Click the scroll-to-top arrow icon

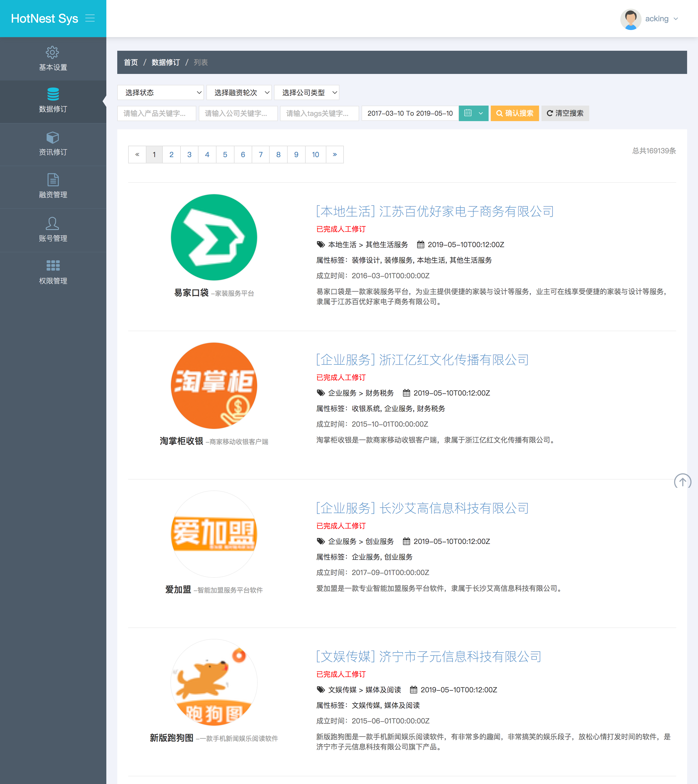point(682,481)
